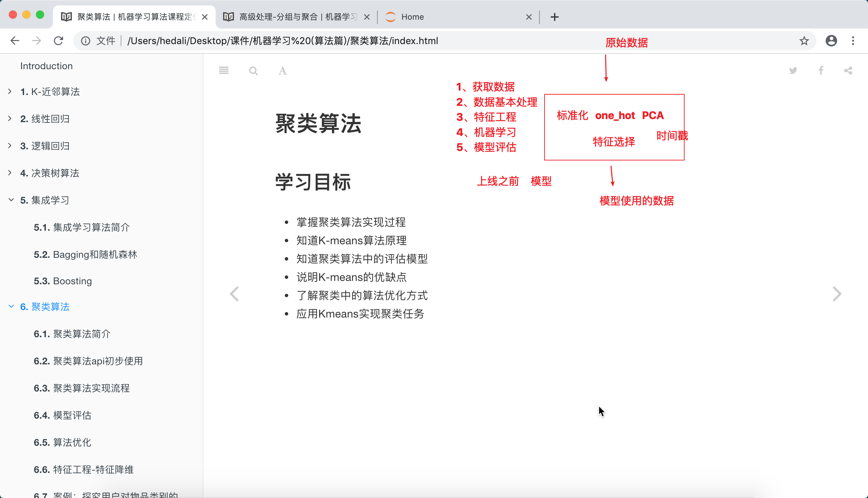Screen dimensions: 868x498
Task: Open section 6.4. 模型评估
Action: tap(63, 415)
